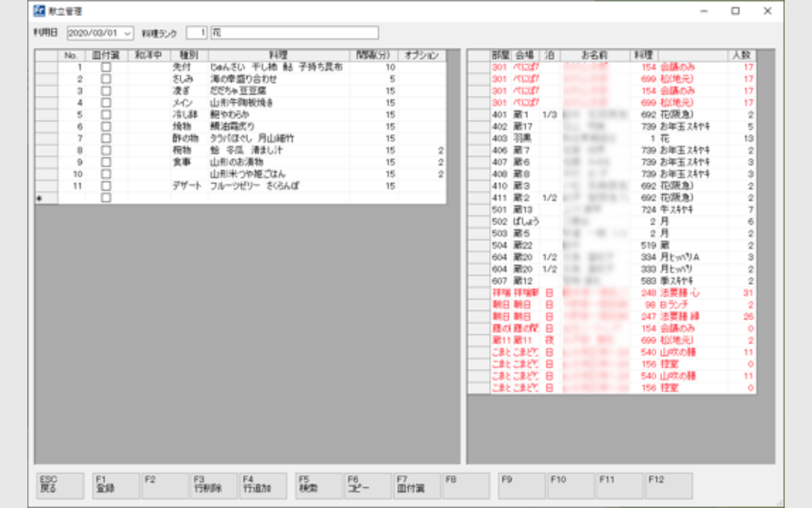Click the F1 登録 button
This screenshot has height=508, width=812.
click(x=116, y=486)
